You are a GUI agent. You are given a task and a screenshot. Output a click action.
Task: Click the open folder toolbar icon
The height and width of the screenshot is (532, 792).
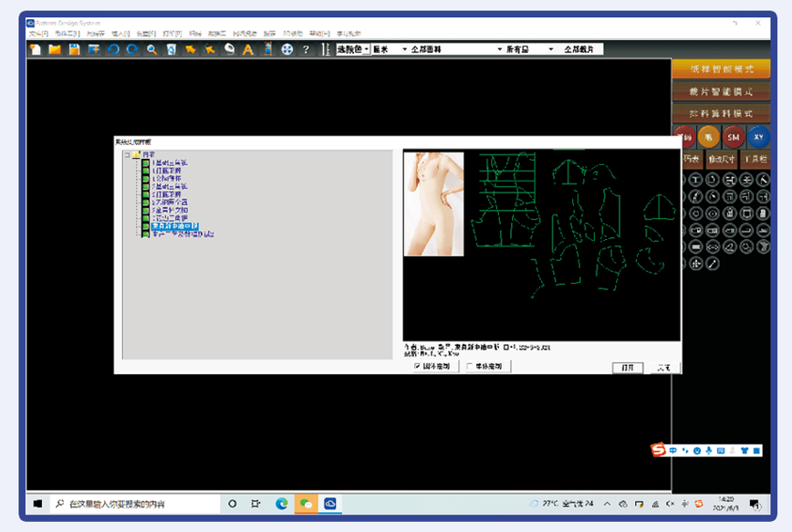(55, 49)
